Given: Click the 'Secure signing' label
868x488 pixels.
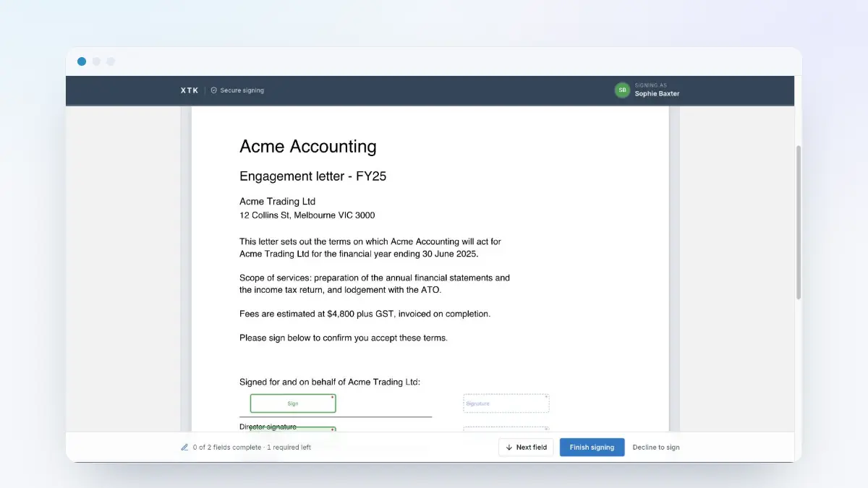Looking at the screenshot, I should point(242,90).
